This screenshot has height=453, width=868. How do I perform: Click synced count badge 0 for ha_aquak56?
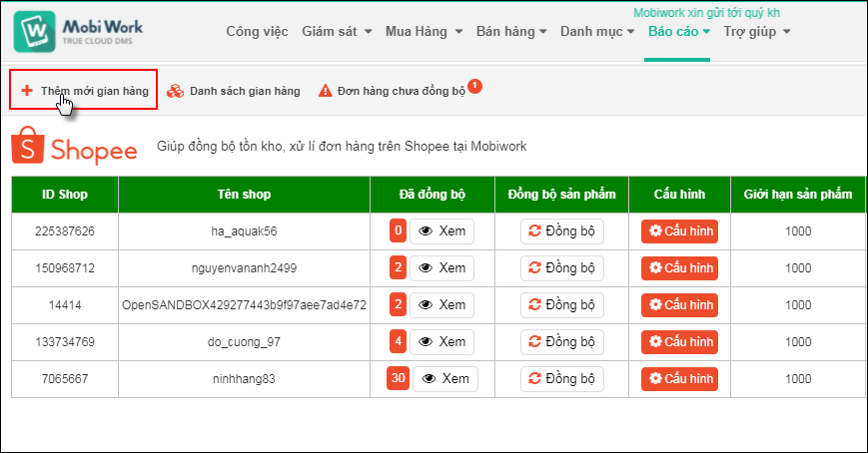pyautogui.click(x=398, y=230)
